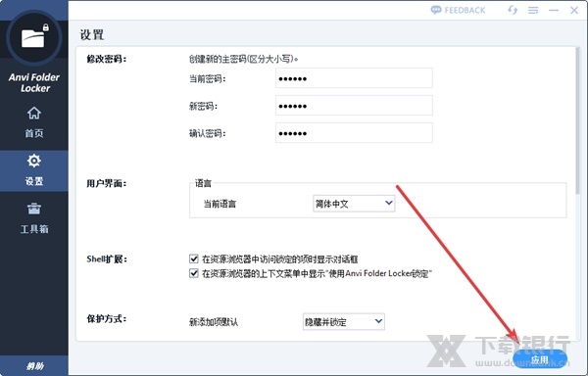Click the 用户界面 section label
Screen dimensions: 588x376
[x=107, y=183]
